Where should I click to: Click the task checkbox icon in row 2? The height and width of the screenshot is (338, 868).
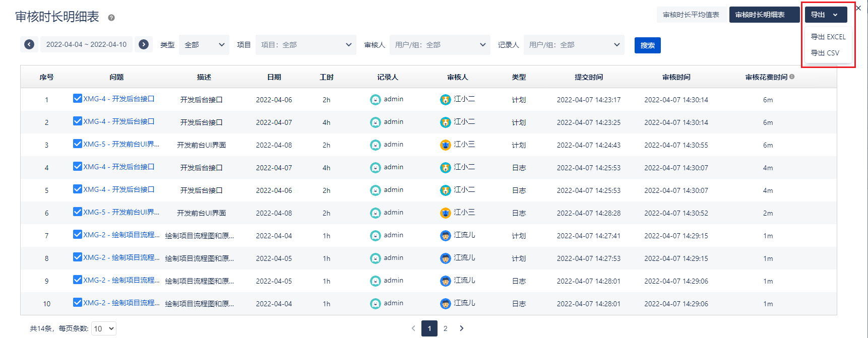pos(78,121)
